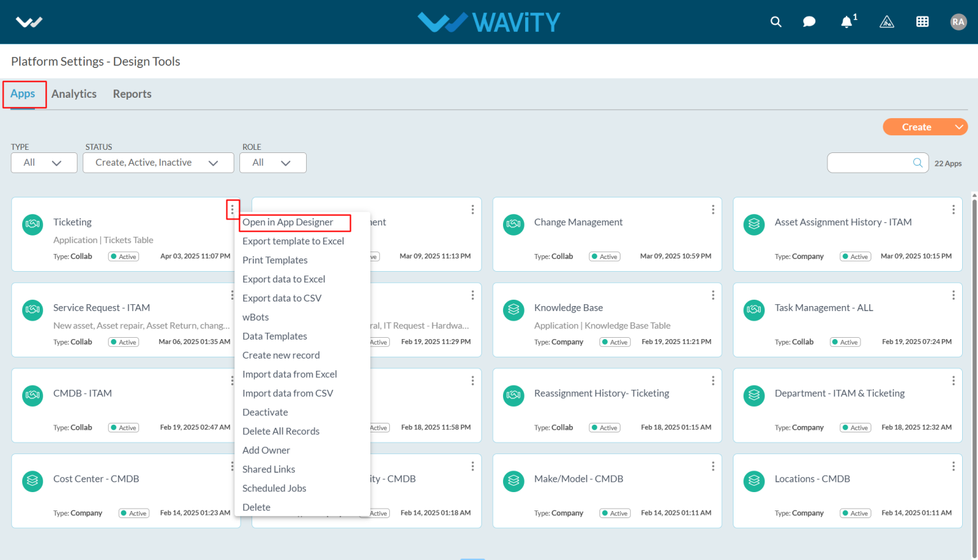The image size is (978, 560).
Task: Click the triangle alert icon in header
Action: point(887,22)
